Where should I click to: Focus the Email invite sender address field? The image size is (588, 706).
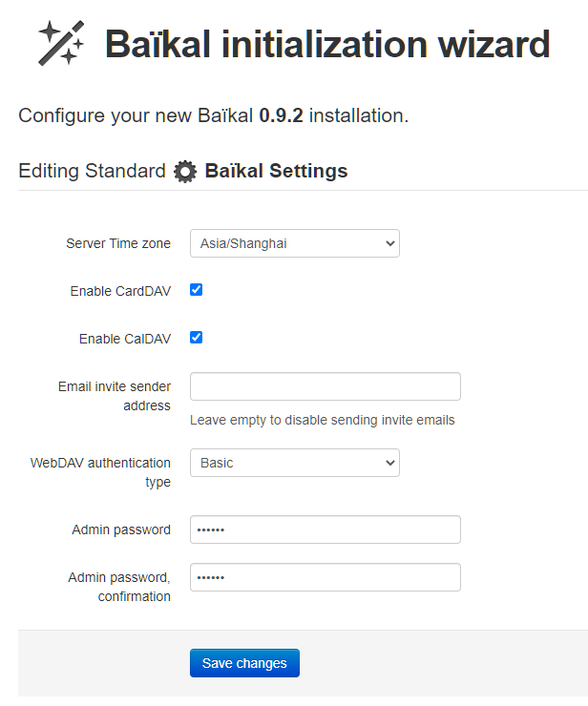point(325,386)
